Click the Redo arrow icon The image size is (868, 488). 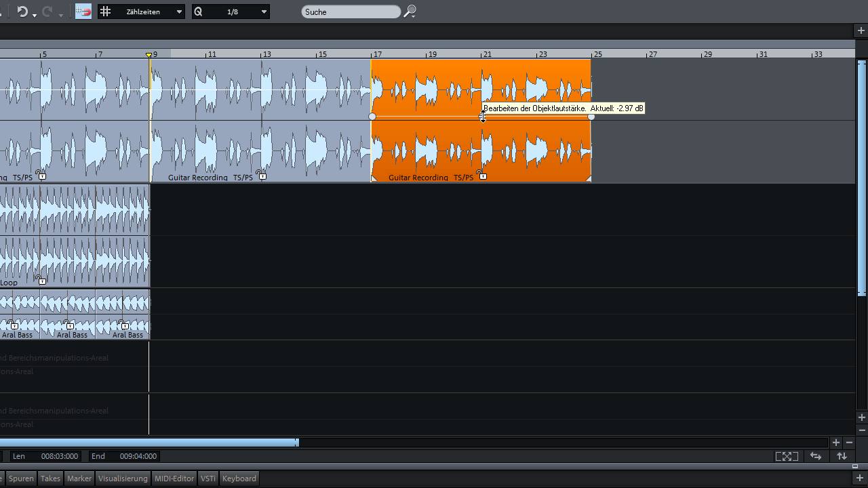tap(48, 12)
